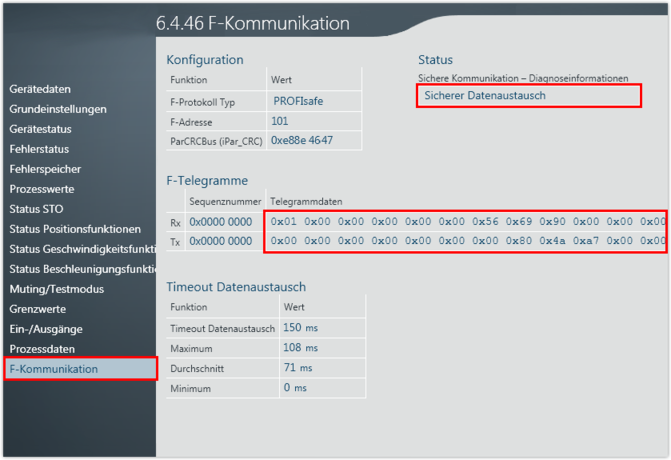Viewport: 671px width, 460px height.
Task: Go to the Gerätestatus page
Action: (x=40, y=129)
